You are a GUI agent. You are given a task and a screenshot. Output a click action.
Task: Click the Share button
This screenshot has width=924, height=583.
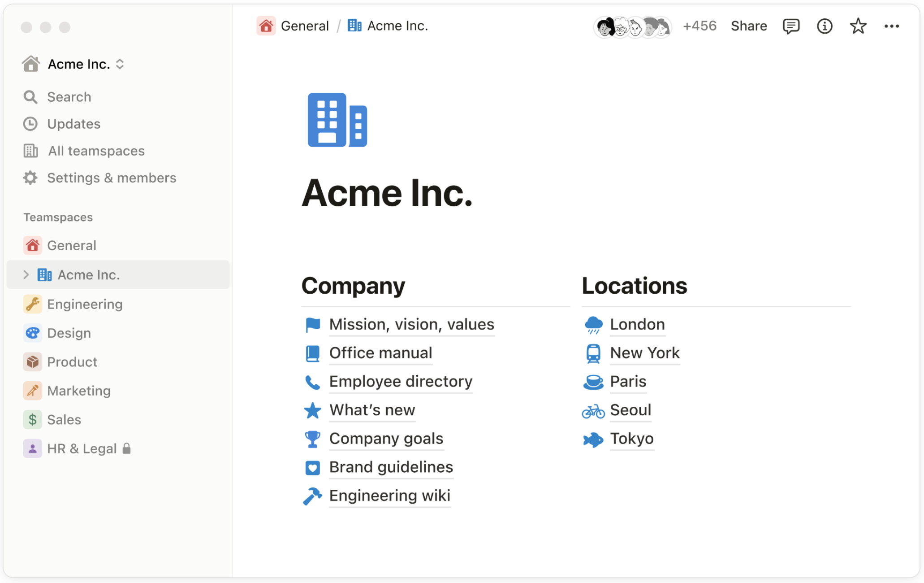749,26
